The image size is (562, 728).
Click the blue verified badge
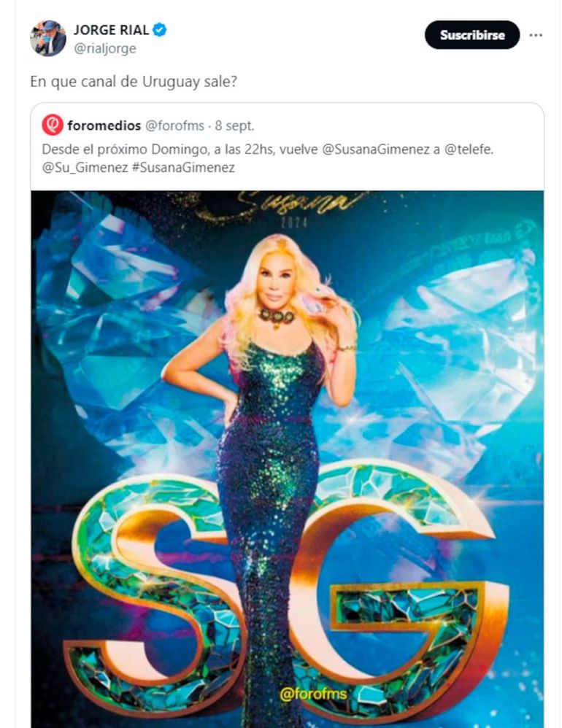(160, 30)
